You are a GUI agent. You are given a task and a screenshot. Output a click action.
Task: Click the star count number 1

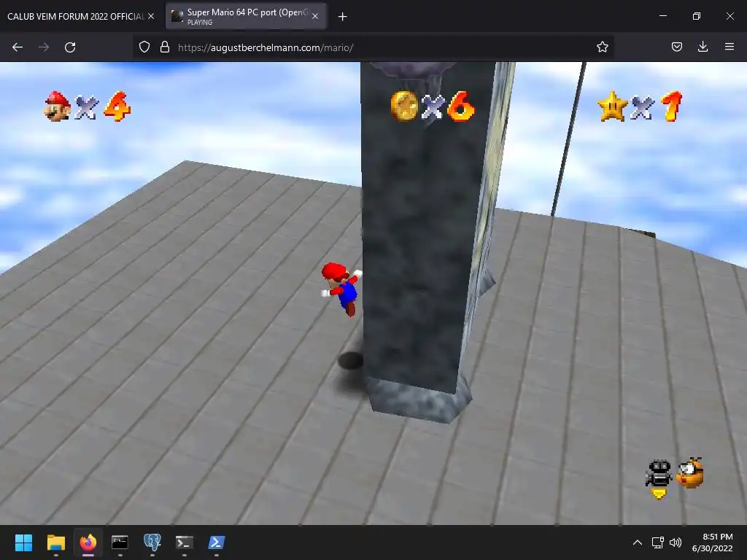point(672,106)
